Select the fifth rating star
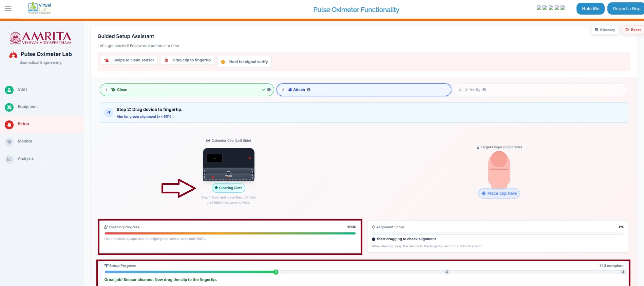 [x=563, y=8]
